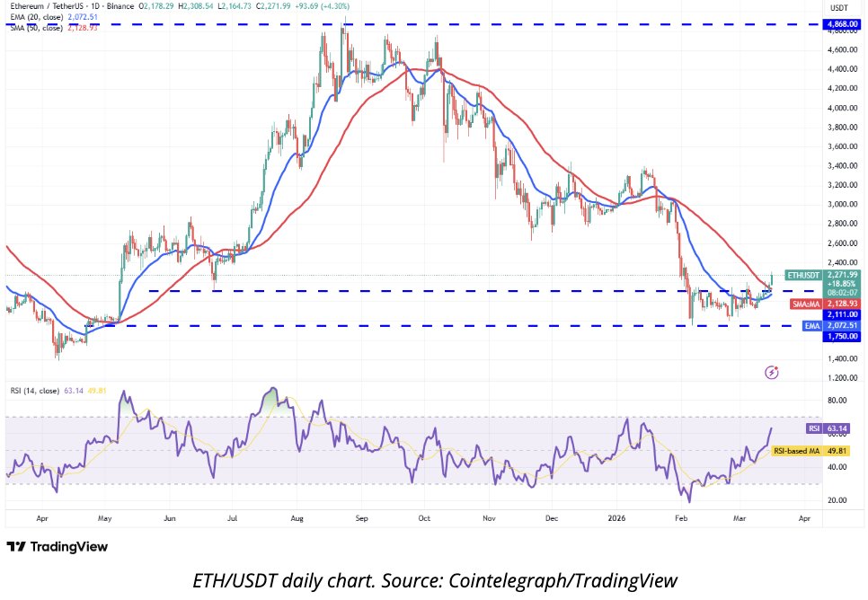Click the 2,271.99 current price label
Viewport: 868px width, 600px height.
[841, 275]
